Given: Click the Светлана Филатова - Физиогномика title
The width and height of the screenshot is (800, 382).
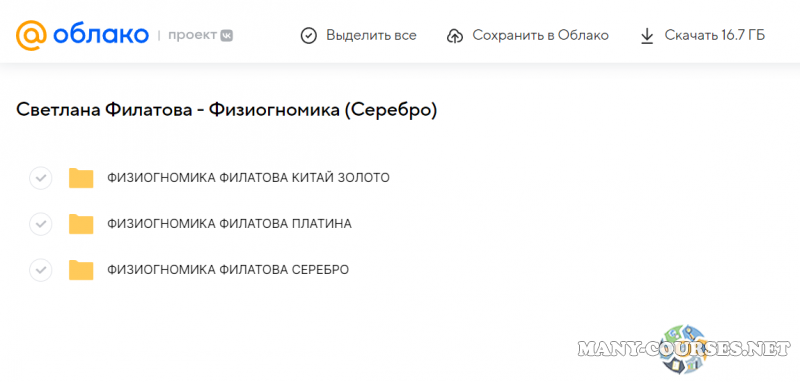Looking at the screenshot, I should pos(227,110).
